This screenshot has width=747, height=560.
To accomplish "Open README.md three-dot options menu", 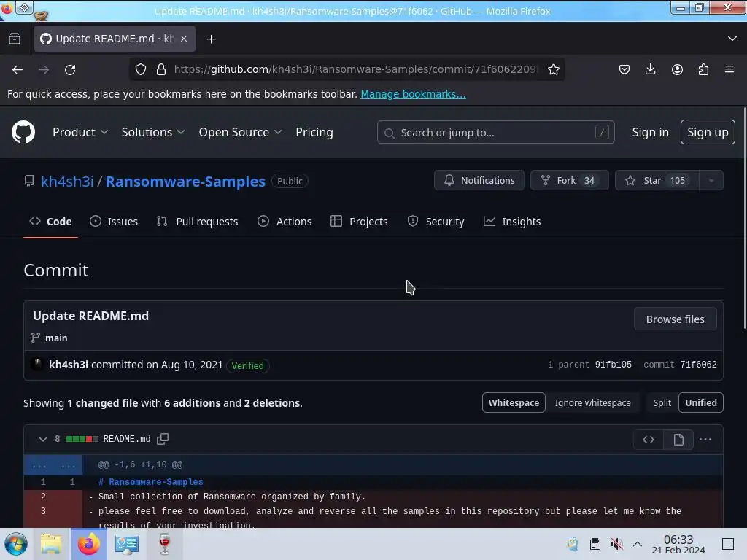I will coord(705,440).
